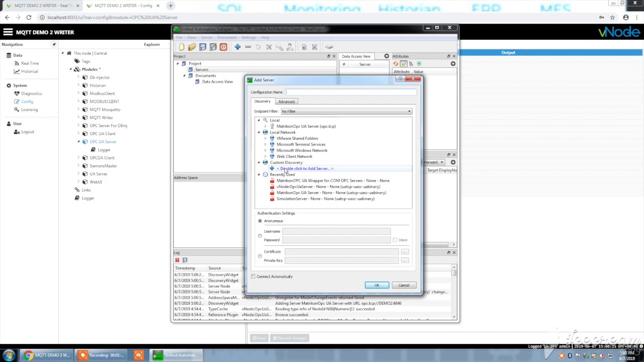The width and height of the screenshot is (644, 362).
Task: Click the blue plus Add Server toolbar icon
Action: click(237, 47)
